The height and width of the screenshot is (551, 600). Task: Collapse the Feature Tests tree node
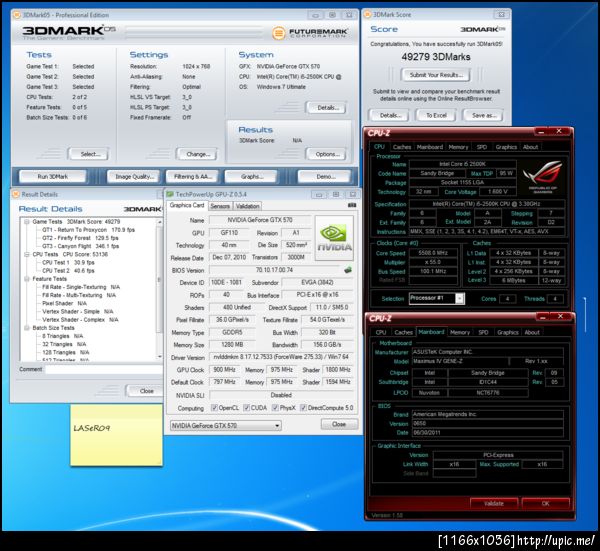click(x=27, y=279)
